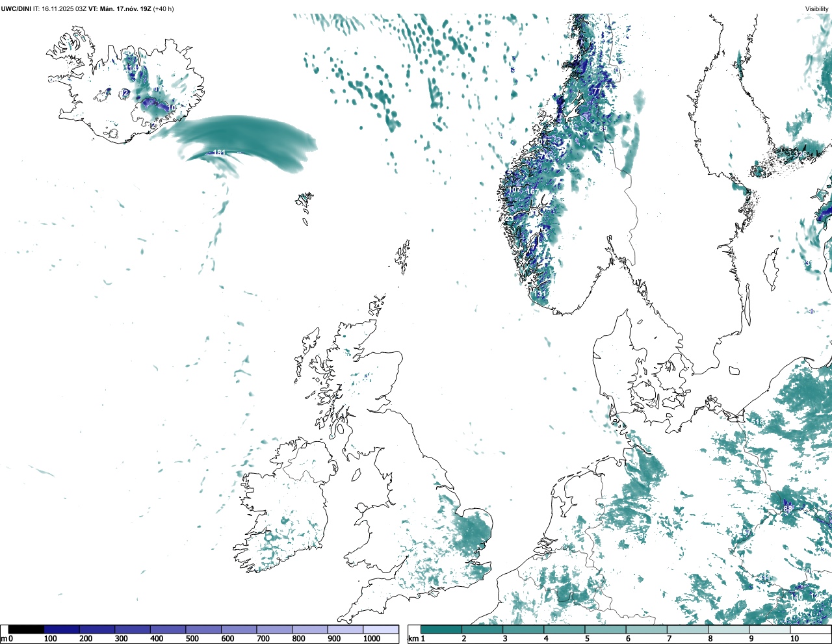Click the '10' tick label on the km legend
The height and width of the screenshot is (644, 832).
coord(794,639)
